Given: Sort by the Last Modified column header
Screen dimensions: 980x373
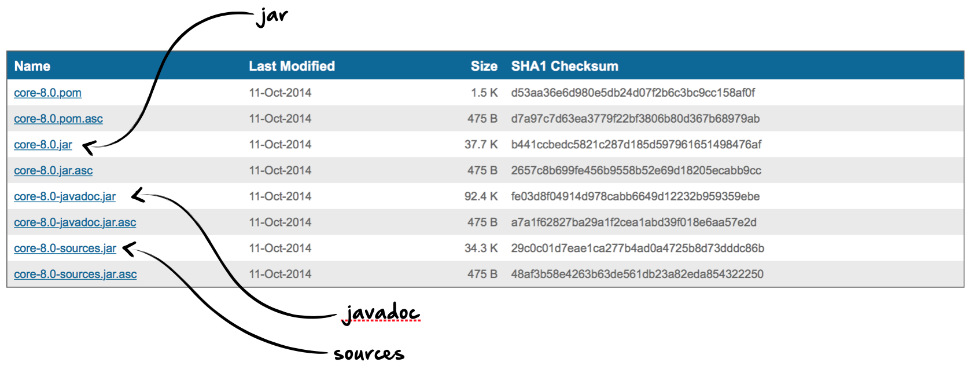Looking at the screenshot, I should tap(292, 66).
